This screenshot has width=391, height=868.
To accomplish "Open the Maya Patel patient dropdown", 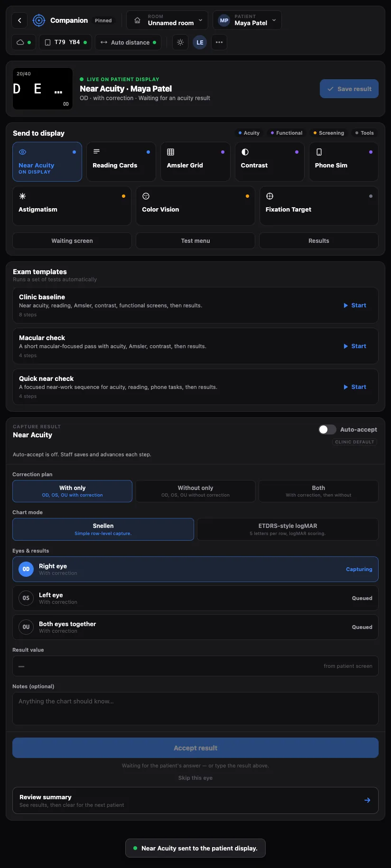I will point(247,20).
